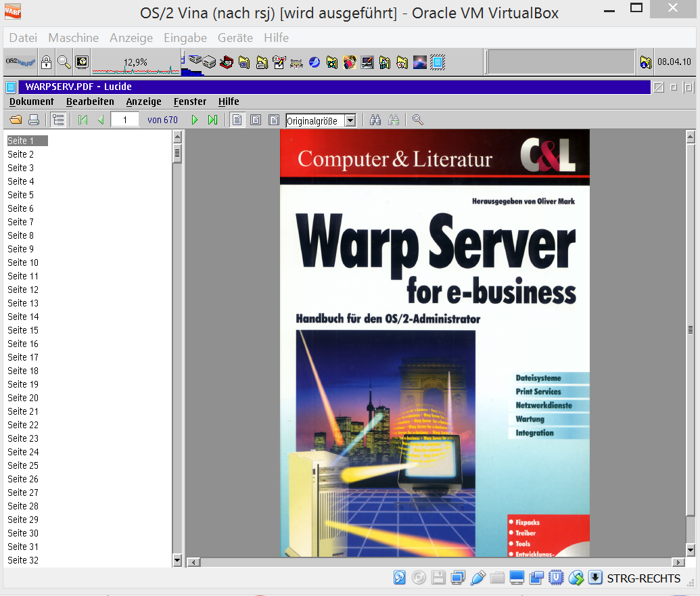Open the Originalgröße zoom dropdown arrow
This screenshot has height=596, width=700.
click(350, 120)
